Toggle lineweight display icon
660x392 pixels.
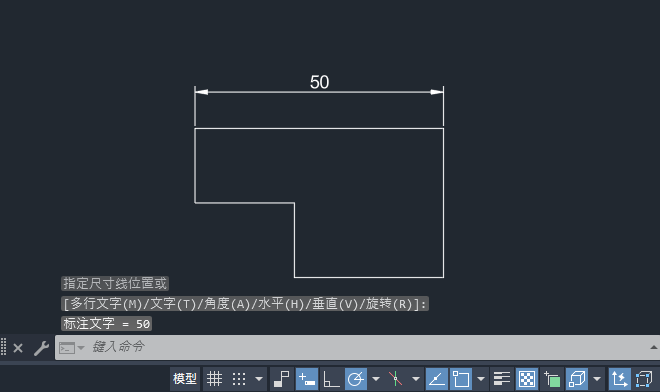[502, 379]
